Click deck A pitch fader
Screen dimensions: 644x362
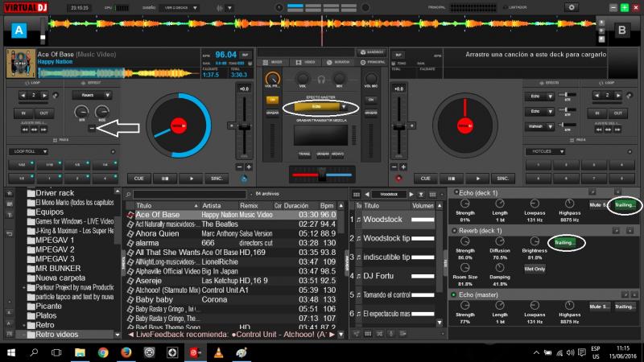coord(245,127)
